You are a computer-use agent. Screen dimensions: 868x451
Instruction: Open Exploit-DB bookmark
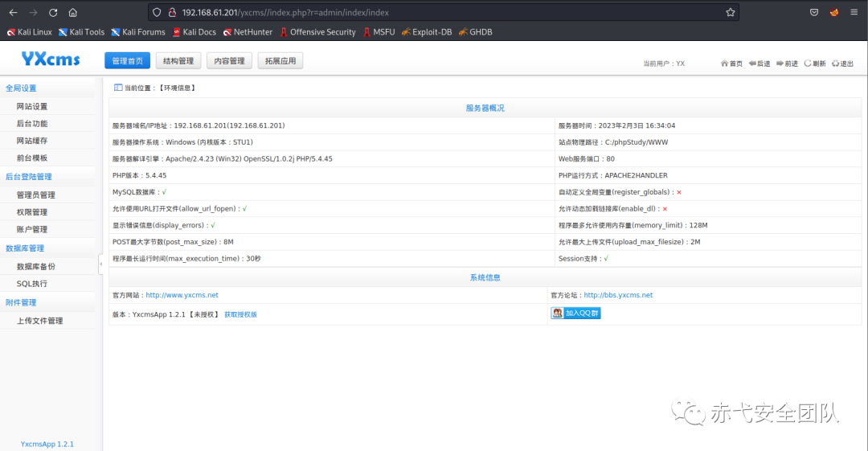pos(426,32)
